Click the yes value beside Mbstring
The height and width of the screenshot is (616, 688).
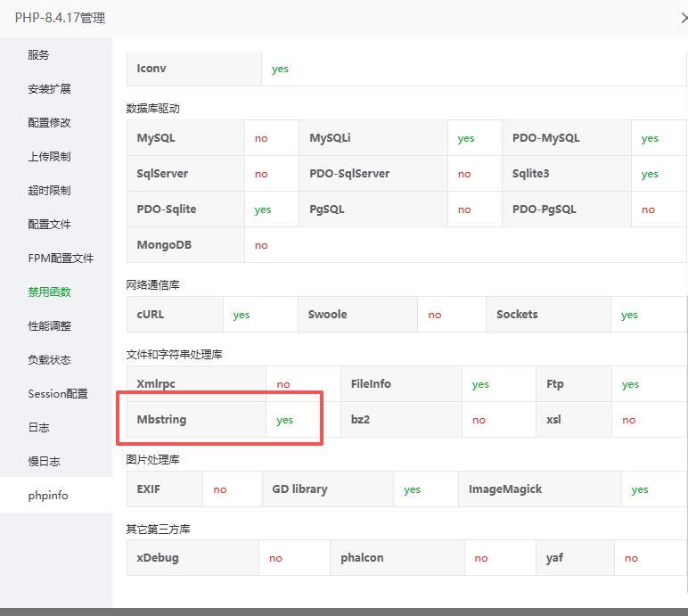pos(284,420)
